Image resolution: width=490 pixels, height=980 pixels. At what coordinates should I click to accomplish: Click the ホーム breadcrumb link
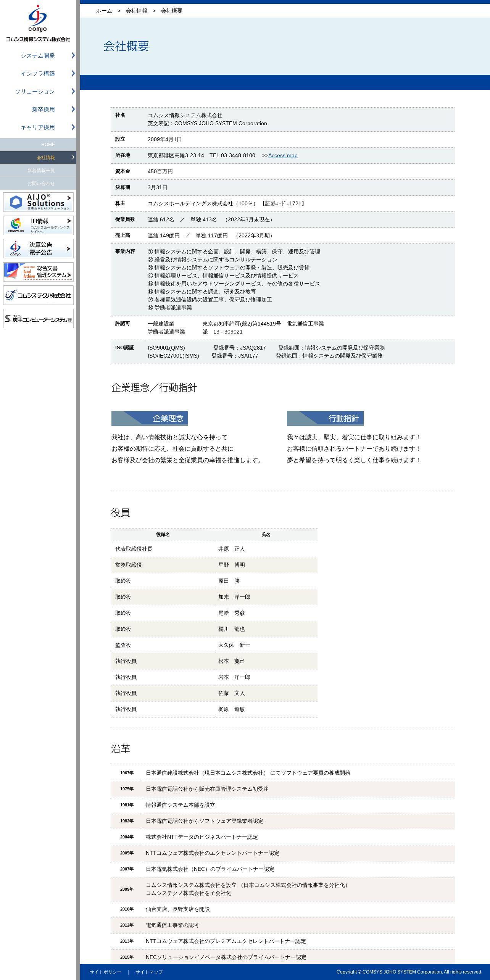tap(104, 11)
